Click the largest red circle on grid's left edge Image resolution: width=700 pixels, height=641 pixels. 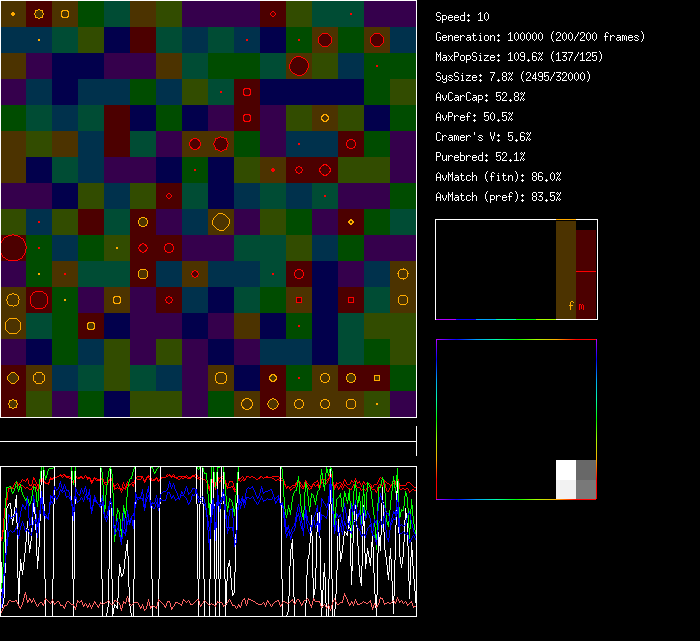[x=13, y=247]
